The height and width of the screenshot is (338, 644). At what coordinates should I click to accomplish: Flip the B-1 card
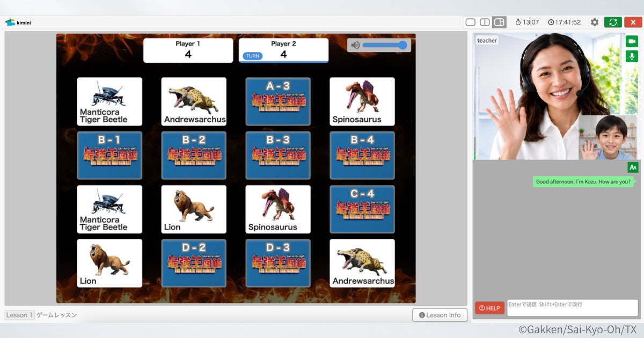[x=109, y=155]
